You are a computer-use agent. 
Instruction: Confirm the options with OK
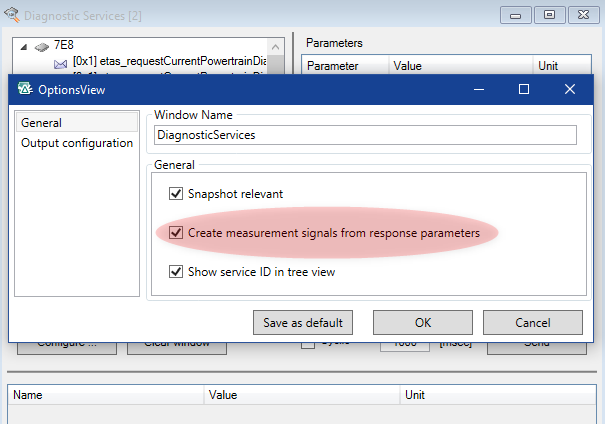click(422, 323)
